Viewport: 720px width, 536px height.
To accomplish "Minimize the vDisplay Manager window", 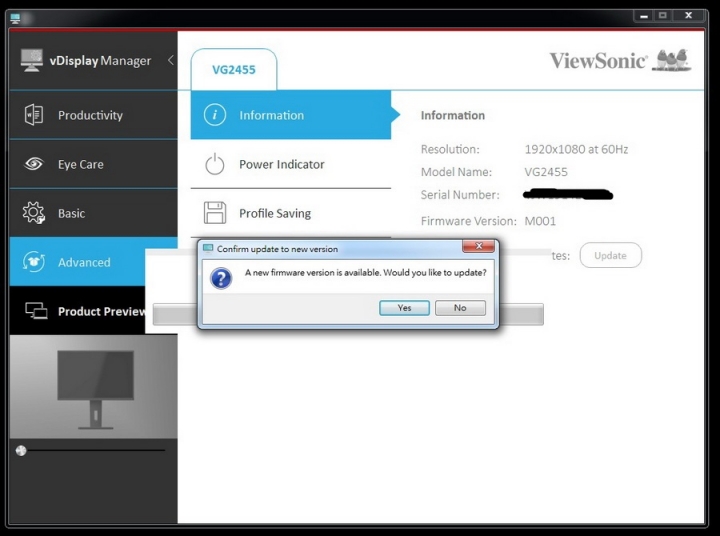I will click(x=644, y=16).
